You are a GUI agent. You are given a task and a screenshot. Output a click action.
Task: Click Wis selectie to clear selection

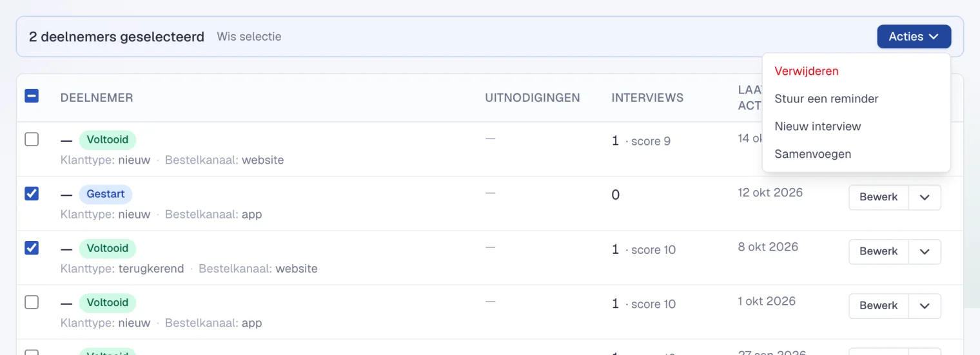(249, 37)
